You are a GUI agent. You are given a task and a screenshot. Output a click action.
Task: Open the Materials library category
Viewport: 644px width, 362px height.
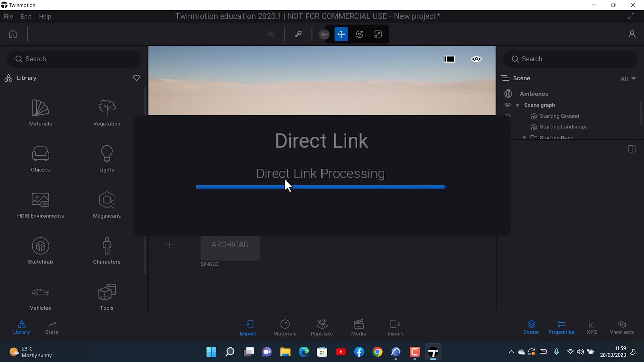click(x=40, y=113)
